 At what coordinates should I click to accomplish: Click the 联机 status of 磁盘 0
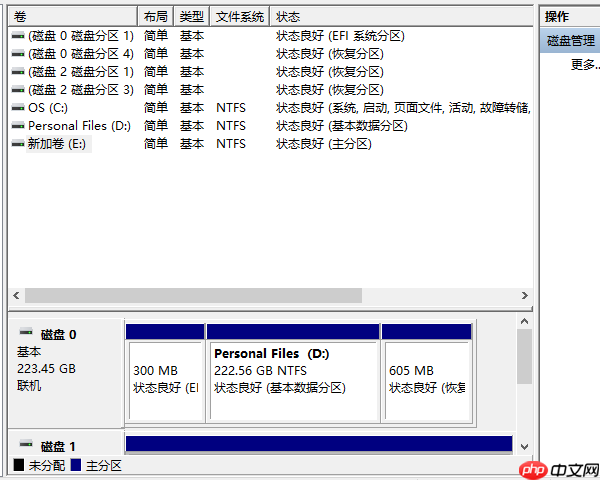29,385
